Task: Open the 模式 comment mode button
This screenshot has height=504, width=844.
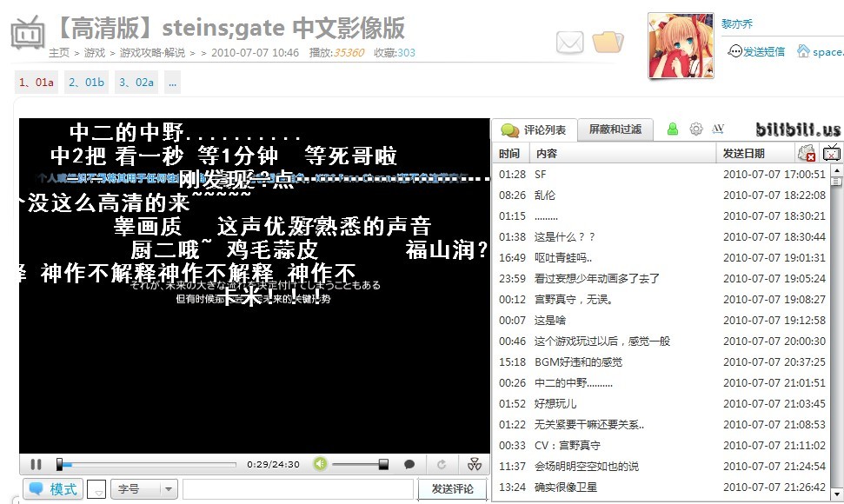Action: tap(53, 489)
